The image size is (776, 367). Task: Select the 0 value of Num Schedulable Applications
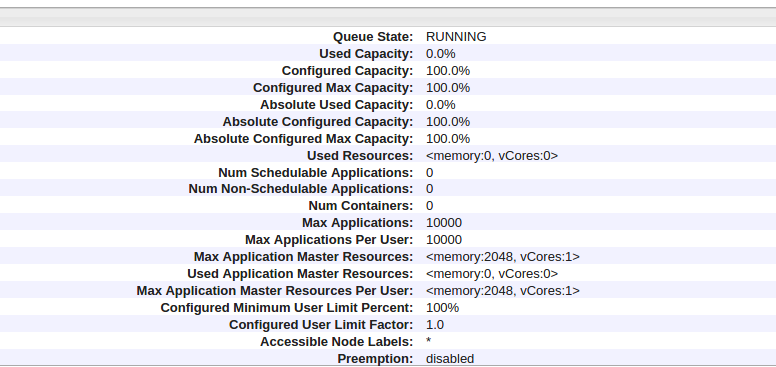pos(430,173)
